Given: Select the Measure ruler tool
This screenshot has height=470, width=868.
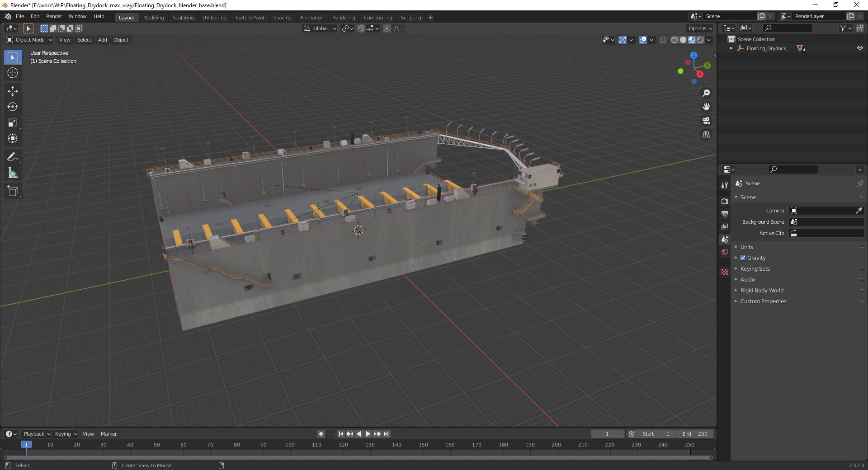Looking at the screenshot, I should 13,173.
